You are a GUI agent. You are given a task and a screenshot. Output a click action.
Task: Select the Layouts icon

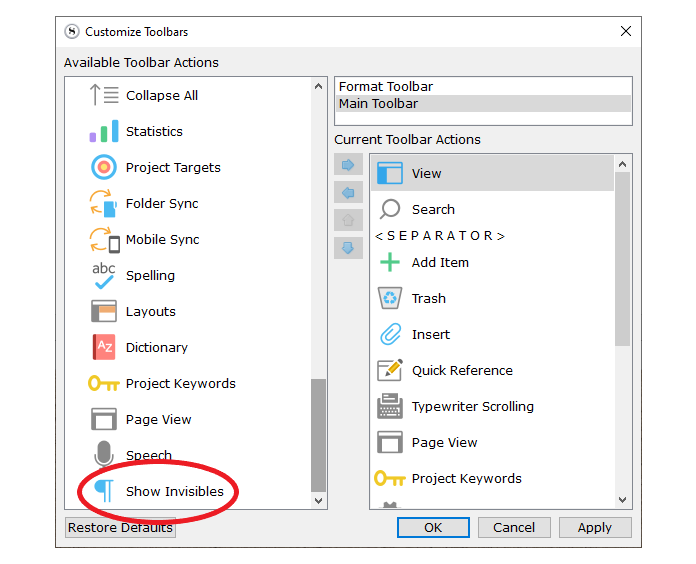(x=104, y=311)
